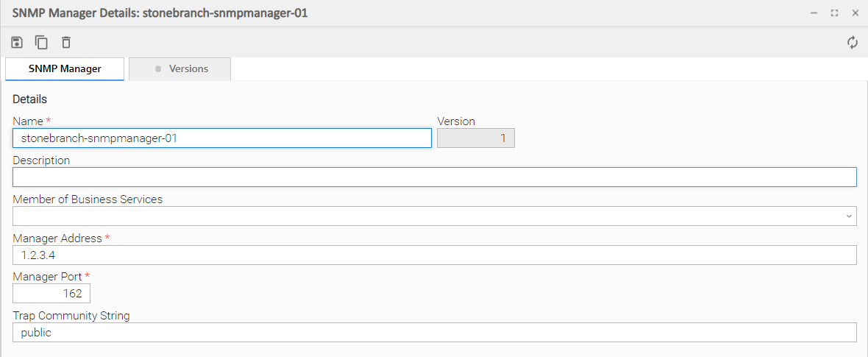This screenshot has width=868, height=357.
Task: Close the SNMP Manager Details window
Action: [x=855, y=13]
